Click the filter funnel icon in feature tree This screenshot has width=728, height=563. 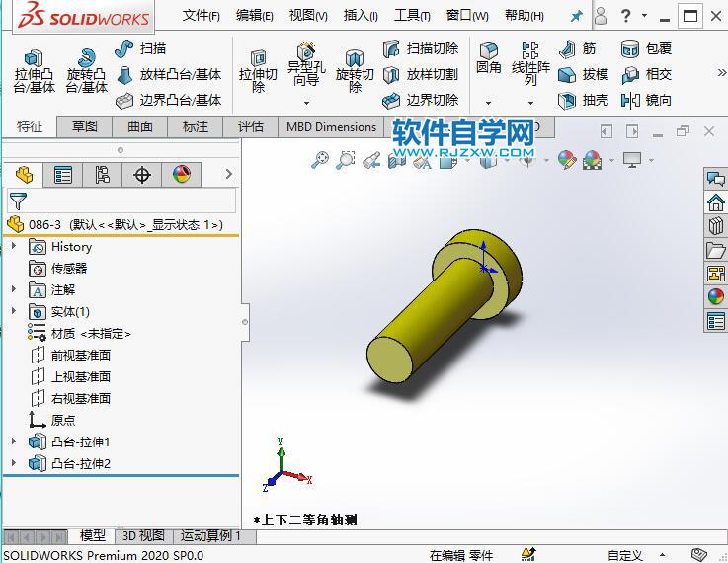tap(18, 201)
